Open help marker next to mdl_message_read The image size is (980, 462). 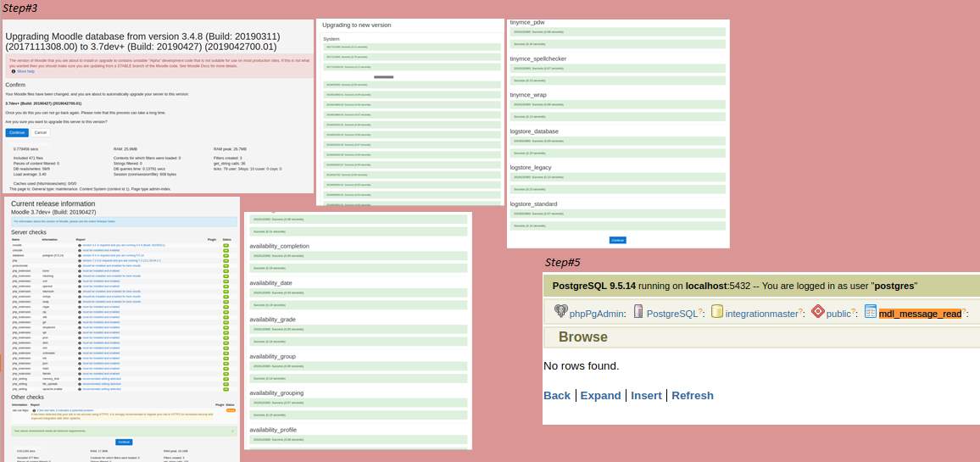[x=964, y=312]
